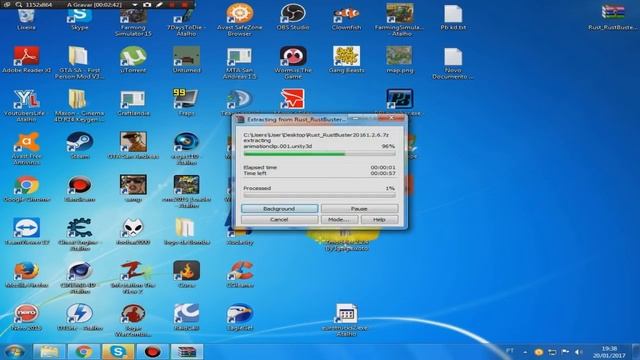This screenshot has height=360, width=640.
Task: Select the Nero 2016 desktop icon
Action: (x=27, y=317)
